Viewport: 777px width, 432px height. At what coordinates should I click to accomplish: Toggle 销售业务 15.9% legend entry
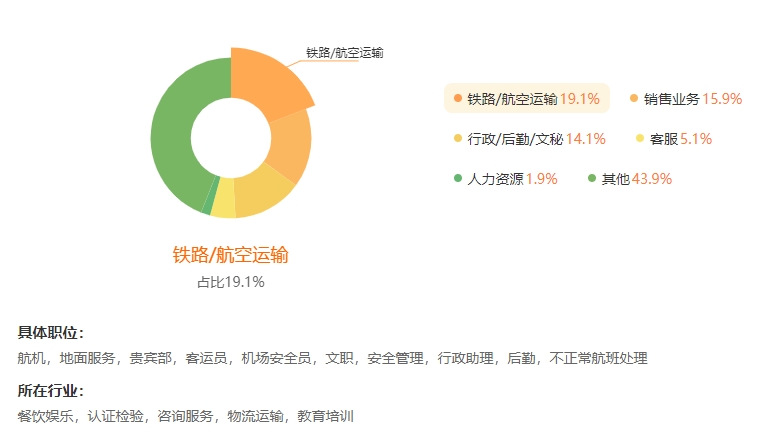point(686,99)
